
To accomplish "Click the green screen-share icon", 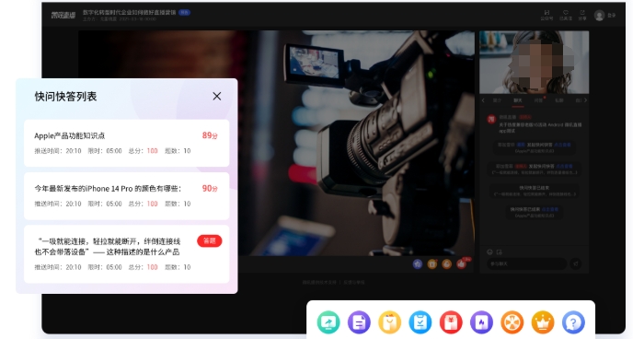I will click(x=328, y=322).
